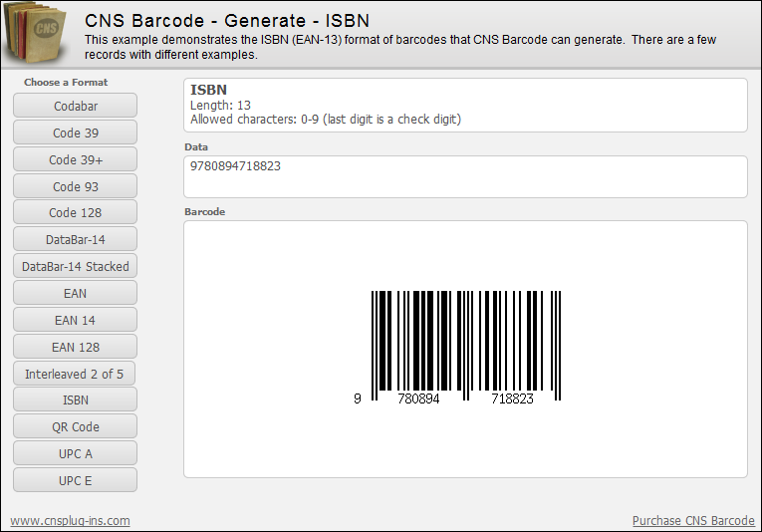Open the www.cnsplug-ins.com link
This screenshot has width=762, height=532.
(70, 521)
